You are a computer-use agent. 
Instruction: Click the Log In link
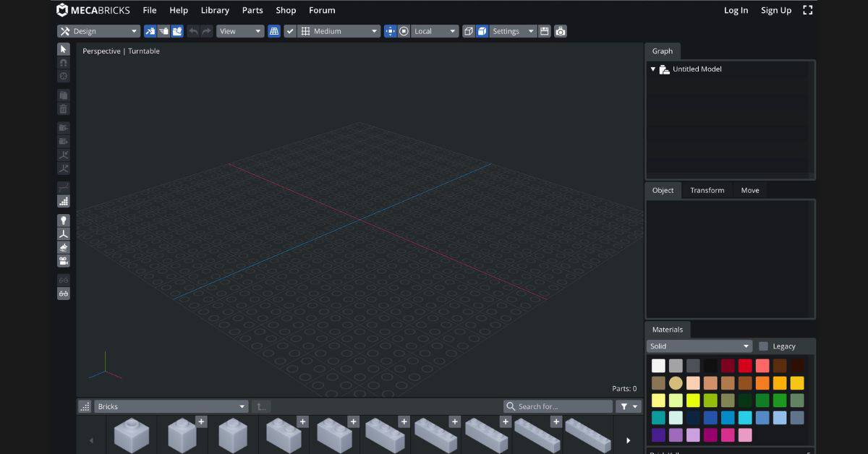point(736,10)
